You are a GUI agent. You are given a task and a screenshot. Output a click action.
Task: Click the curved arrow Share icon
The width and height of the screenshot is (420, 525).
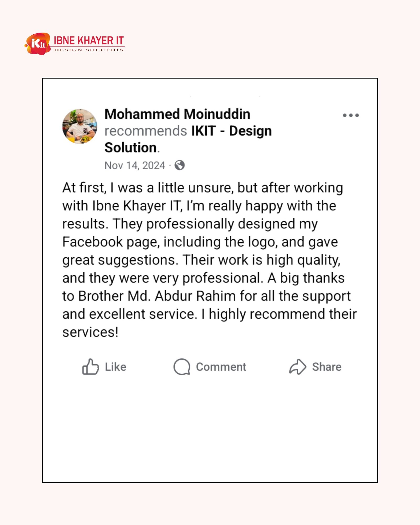click(x=298, y=367)
